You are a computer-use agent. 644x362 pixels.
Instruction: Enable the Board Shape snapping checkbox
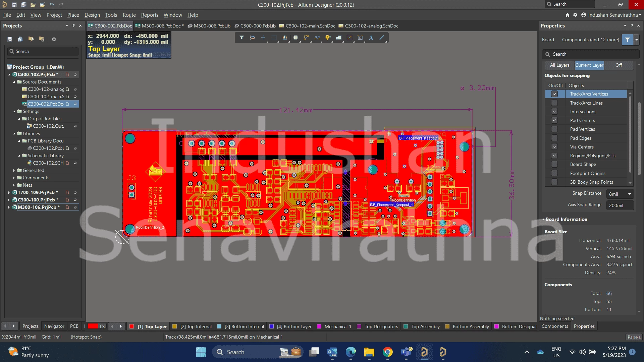[554, 164]
